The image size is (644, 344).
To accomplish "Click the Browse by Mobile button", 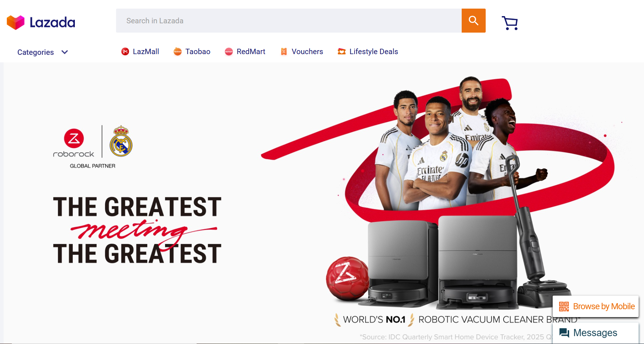I will pos(596,306).
